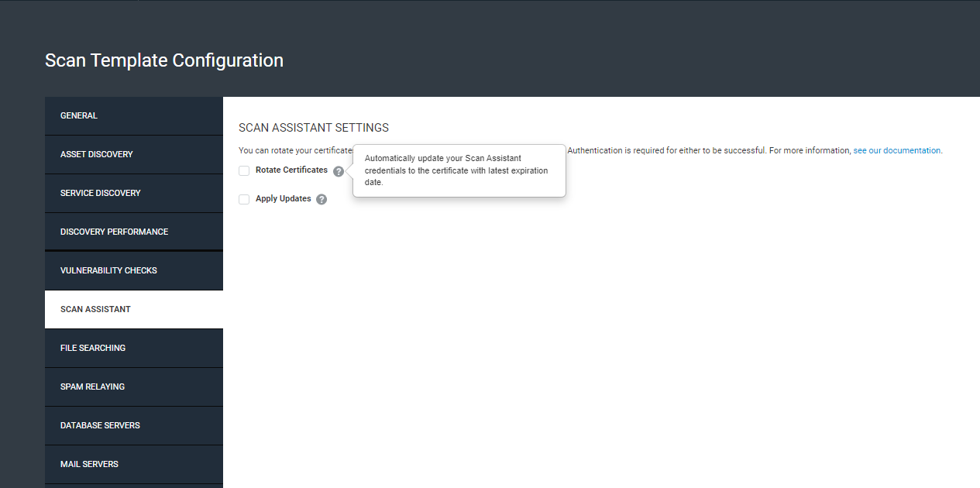Click the Rotate Certificates tooltip popup text
Image resolution: width=980 pixels, height=488 pixels.
(x=457, y=170)
